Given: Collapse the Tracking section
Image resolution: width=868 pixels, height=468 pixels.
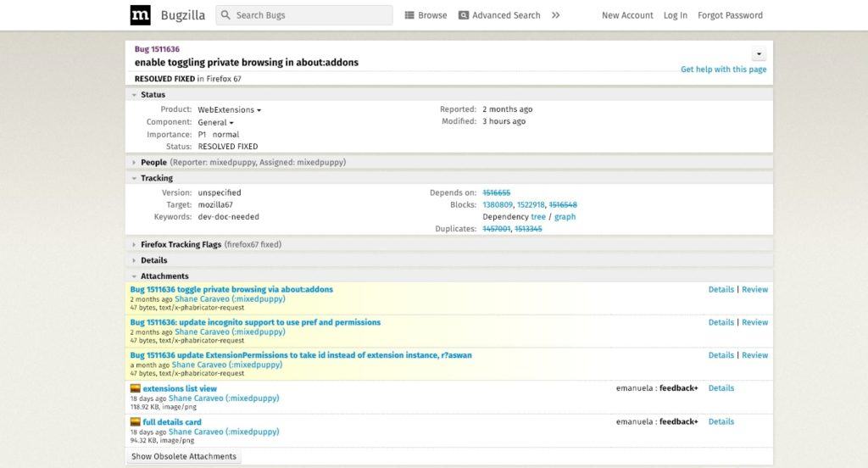Looking at the screenshot, I should (x=134, y=178).
